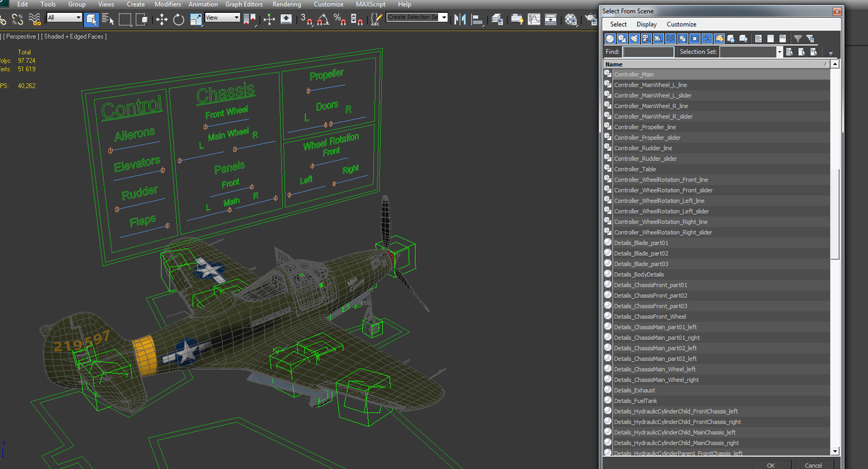This screenshot has width=868, height=469.
Task: Click Shaded + Edged Faces viewport label
Action: click(x=73, y=36)
